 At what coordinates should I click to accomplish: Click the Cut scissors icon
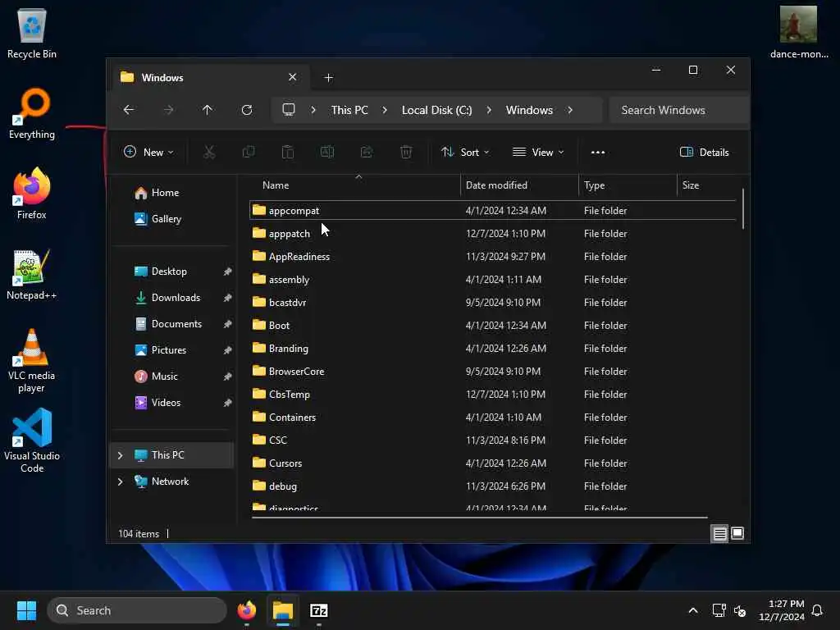point(209,152)
